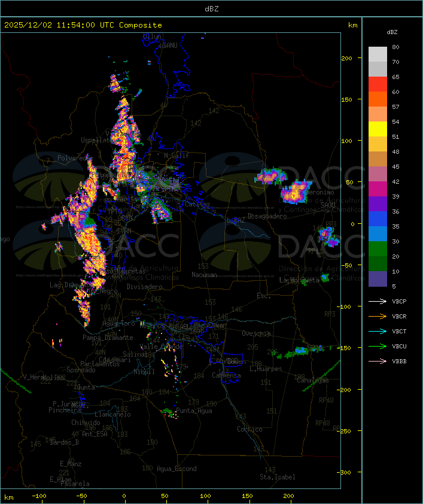The width and height of the screenshot is (423, 504).
Task: Click the Sta.Isabel place label
Action: (278, 477)
